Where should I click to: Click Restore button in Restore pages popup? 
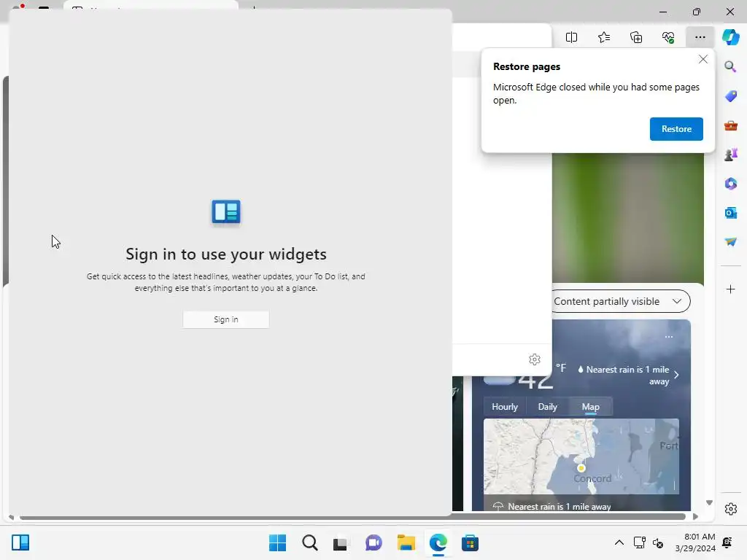(x=676, y=129)
